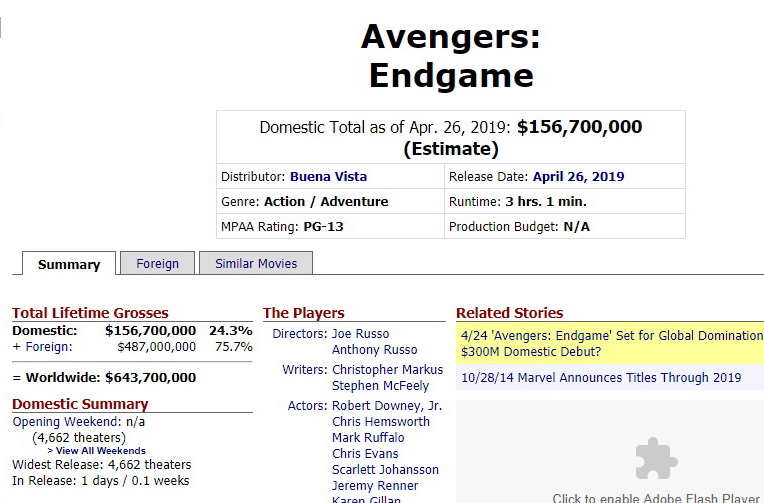Read Marvel Announces Titles Through 2019 story
The width and height of the screenshot is (764, 503).
coord(601,378)
